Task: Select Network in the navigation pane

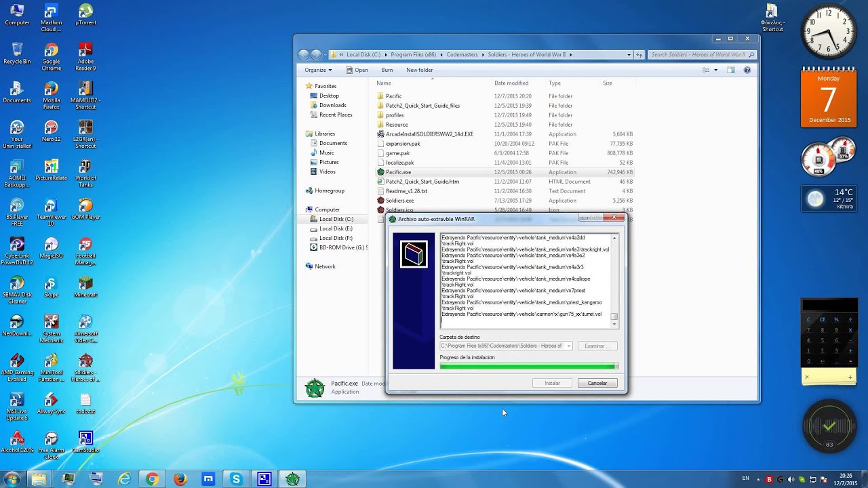Action: coord(320,266)
